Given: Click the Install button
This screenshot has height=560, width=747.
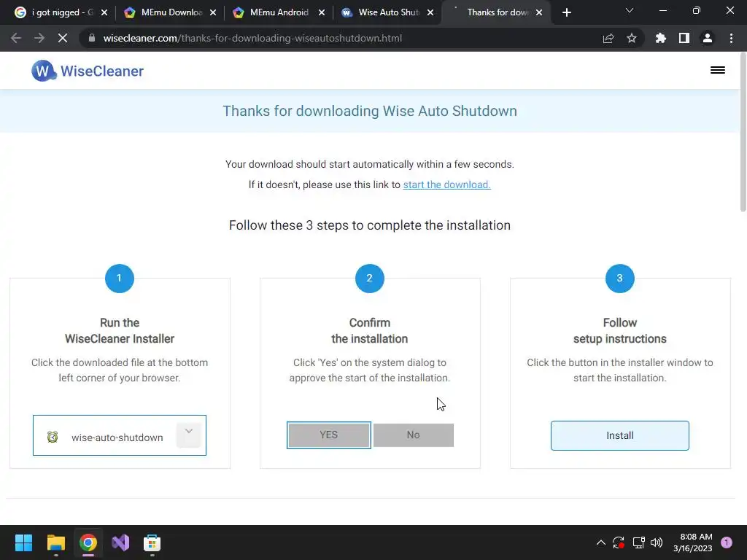Looking at the screenshot, I should click(x=620, y=436).
